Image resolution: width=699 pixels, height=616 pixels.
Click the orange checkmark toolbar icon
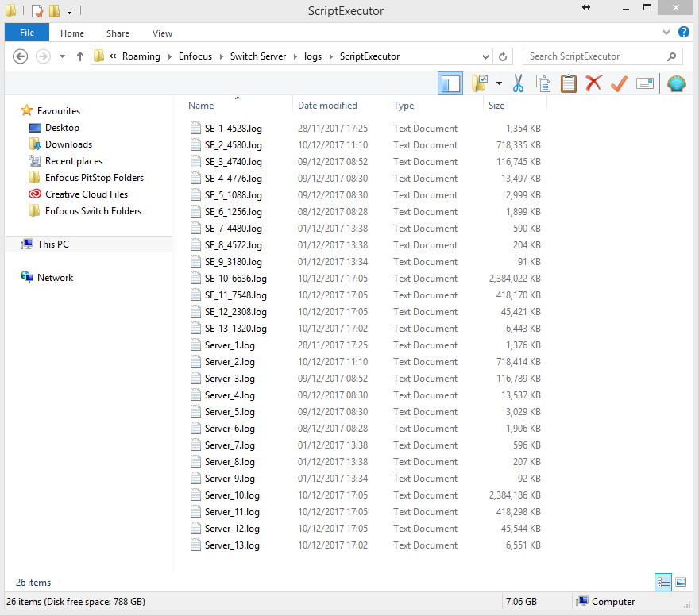(x=619, y=83)
